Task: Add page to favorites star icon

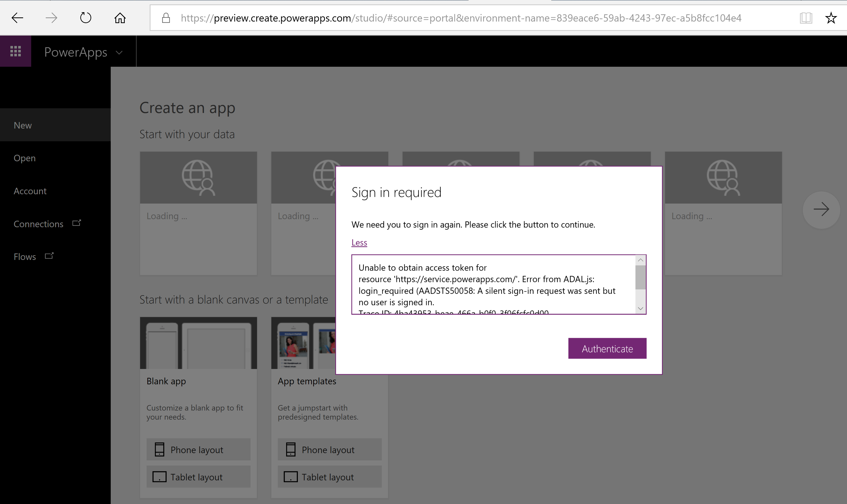Action: [x=831, y=18]
